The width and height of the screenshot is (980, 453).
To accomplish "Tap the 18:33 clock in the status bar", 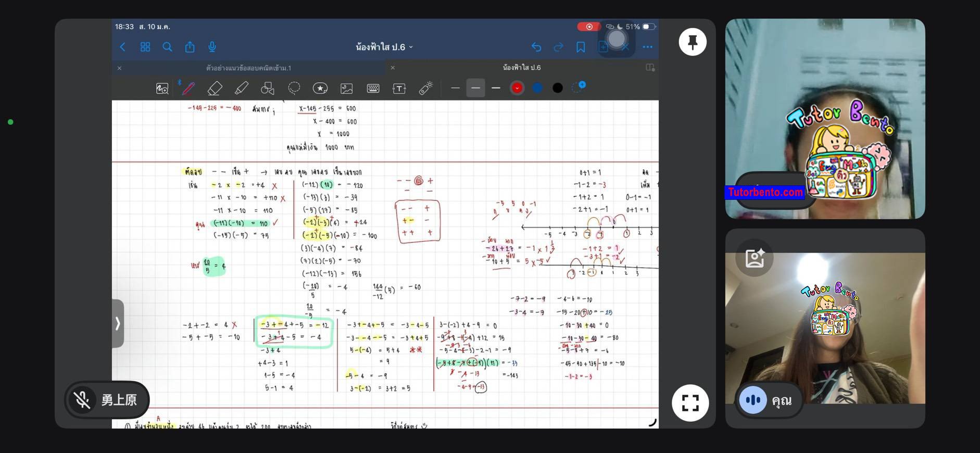I will (124, 27).
